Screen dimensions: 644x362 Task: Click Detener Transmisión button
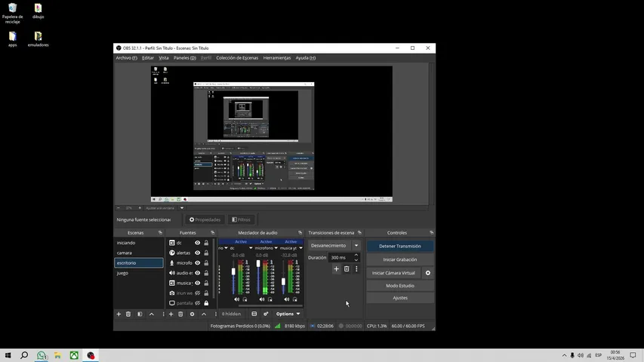tap(400, 247)
